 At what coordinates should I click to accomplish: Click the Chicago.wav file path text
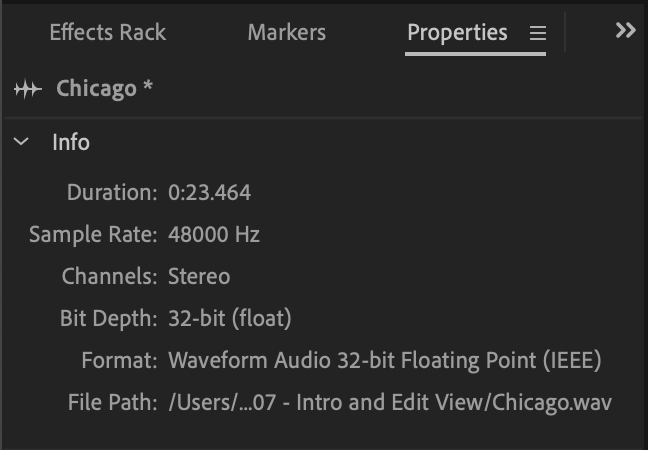389,403
